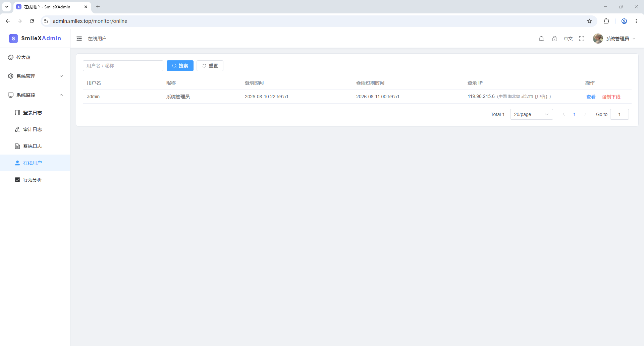Select 在线用户 in the sidebar
Image resolution: width=644 pixels, height=346 pixels.
(35, 163)
